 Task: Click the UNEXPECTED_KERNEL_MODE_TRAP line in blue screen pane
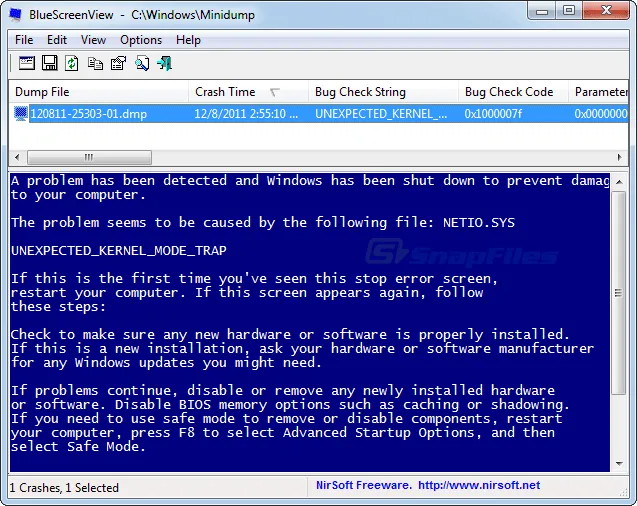coord(119,250)
